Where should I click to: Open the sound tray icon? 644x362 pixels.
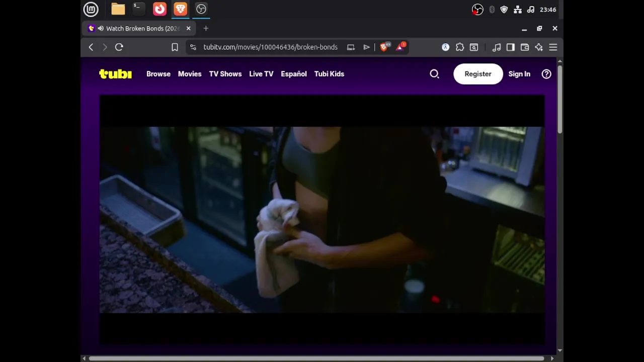531,10
